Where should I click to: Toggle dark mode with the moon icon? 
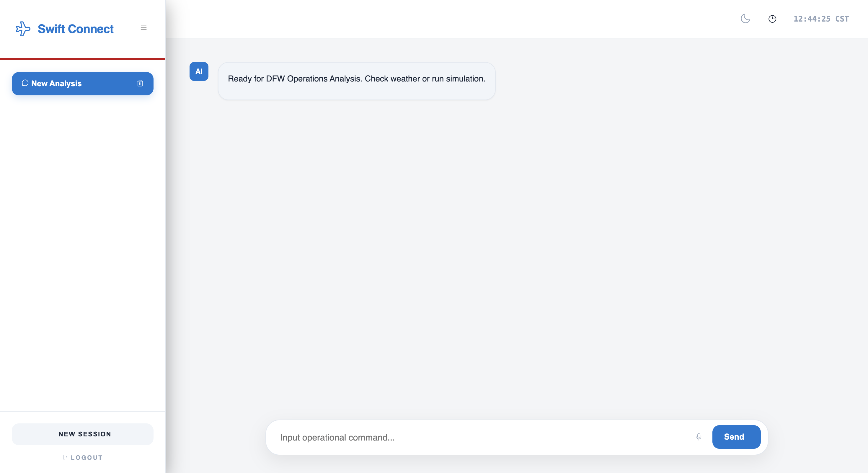[x=745, y=19]
